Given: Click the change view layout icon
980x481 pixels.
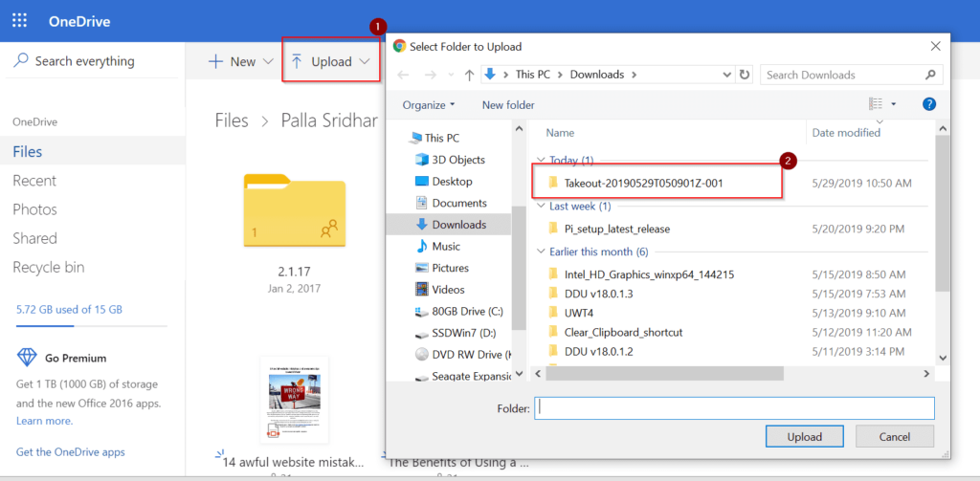Looking at the screenshot, I should 877,103.
